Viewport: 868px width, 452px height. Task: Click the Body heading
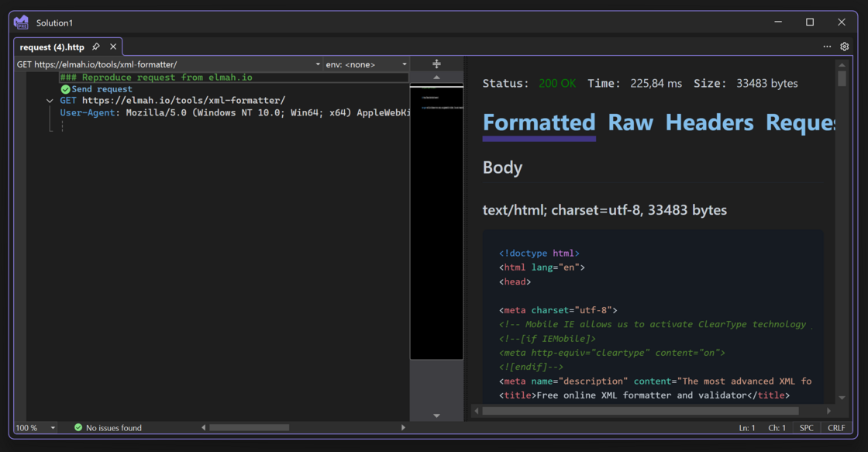[x=502, y=167]
